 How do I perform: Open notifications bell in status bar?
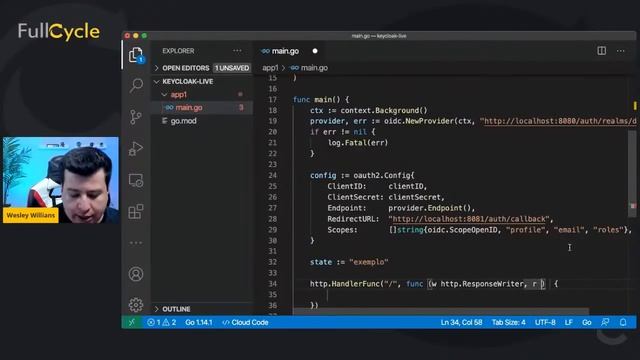click(x=623, y=322)
